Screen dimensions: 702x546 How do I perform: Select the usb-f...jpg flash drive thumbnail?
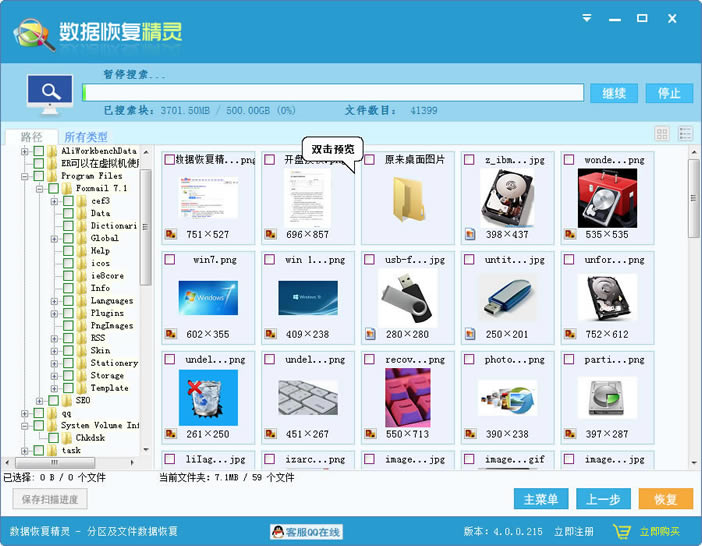click(x=407, y=298)
